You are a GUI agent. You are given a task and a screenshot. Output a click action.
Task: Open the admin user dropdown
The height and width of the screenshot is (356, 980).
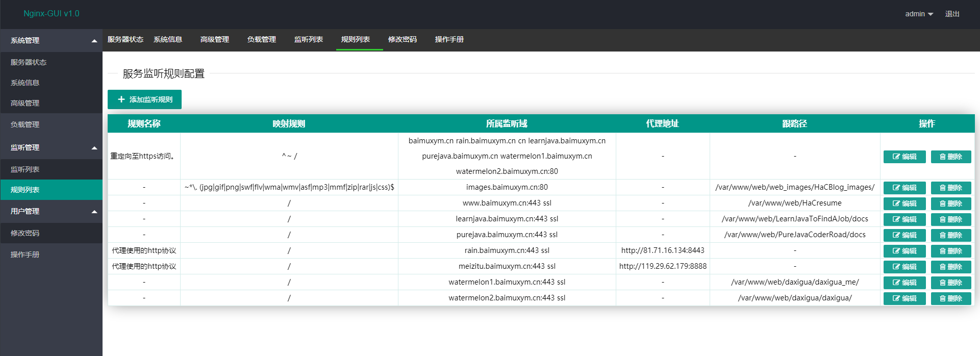[x=919, y=14]
